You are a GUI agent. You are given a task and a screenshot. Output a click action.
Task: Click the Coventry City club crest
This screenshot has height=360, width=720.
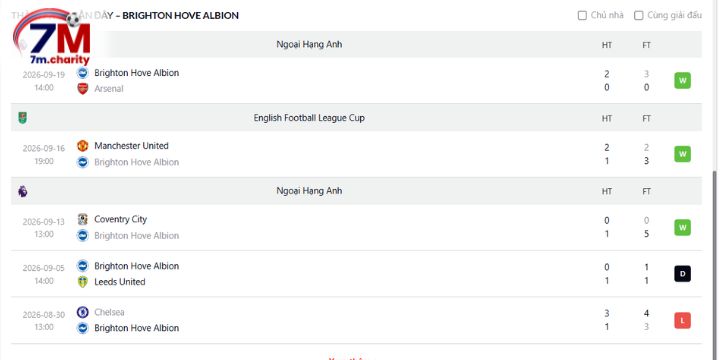(83, 219)
